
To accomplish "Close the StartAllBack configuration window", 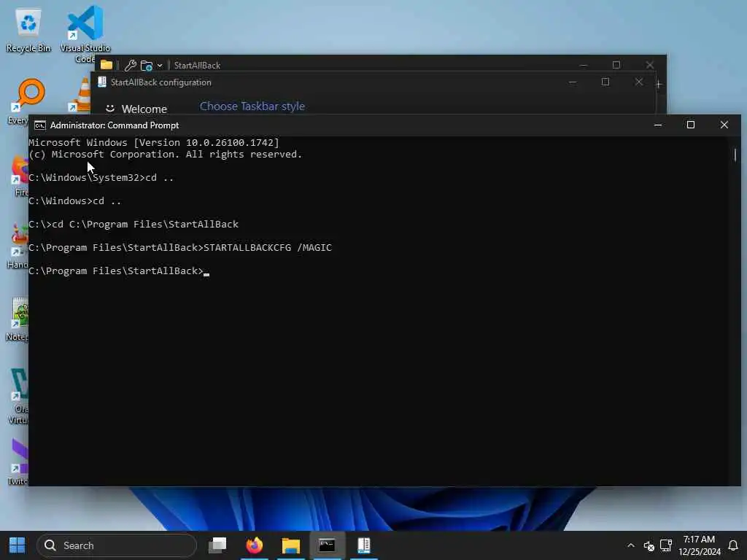I will coord(639,82).
